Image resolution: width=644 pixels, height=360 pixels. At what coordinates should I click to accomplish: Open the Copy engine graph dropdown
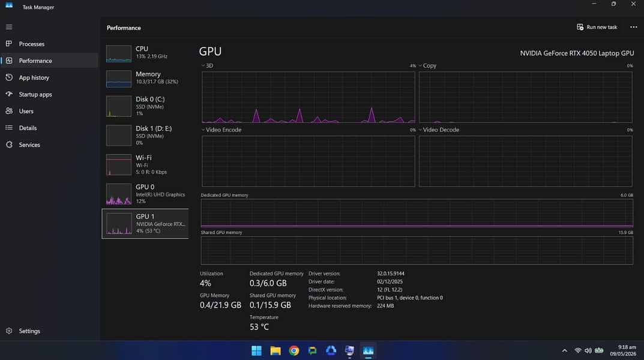point(427,65)
